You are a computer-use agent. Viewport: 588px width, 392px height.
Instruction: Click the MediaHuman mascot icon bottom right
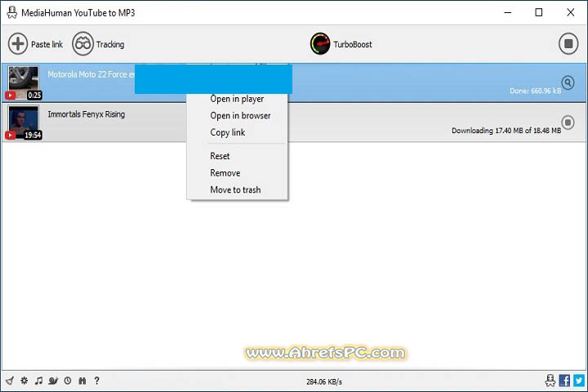(550, 381)
